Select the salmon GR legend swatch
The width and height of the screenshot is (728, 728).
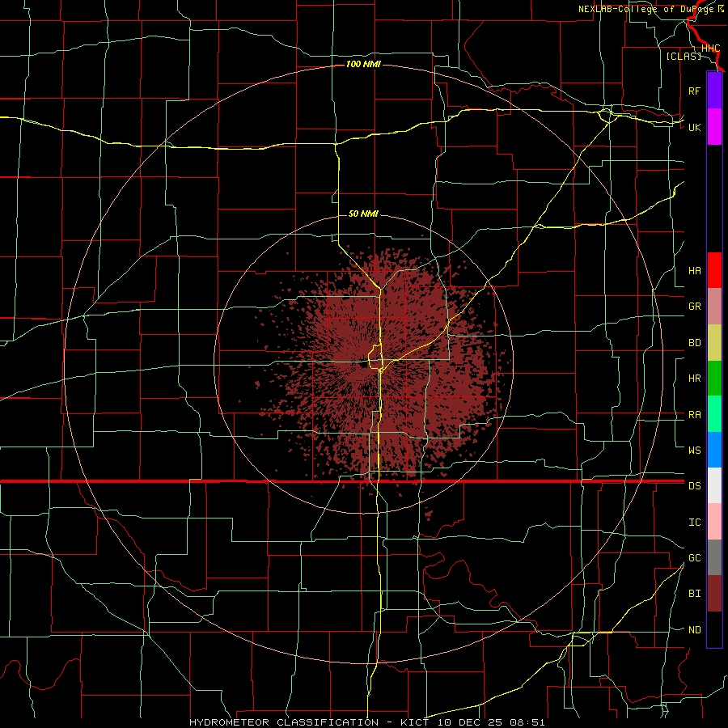tap(714, 307)
